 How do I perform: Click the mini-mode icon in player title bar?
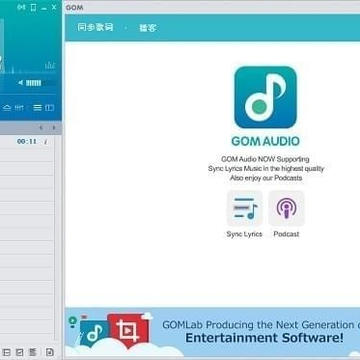pos(21,7)
